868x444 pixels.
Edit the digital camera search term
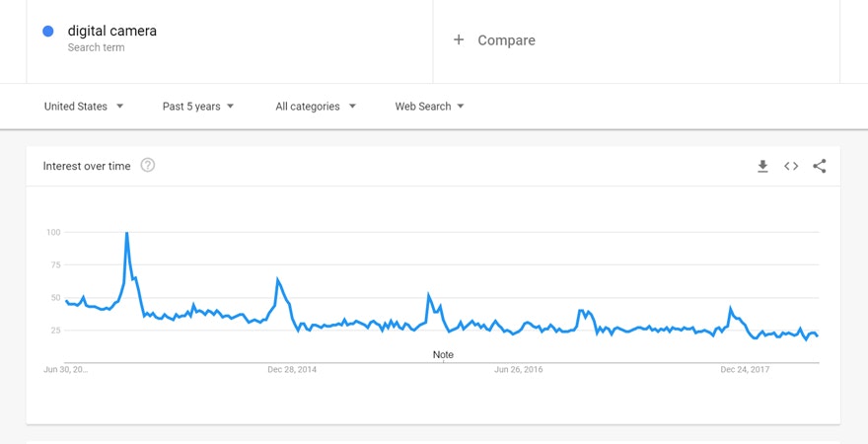[112, 31]
